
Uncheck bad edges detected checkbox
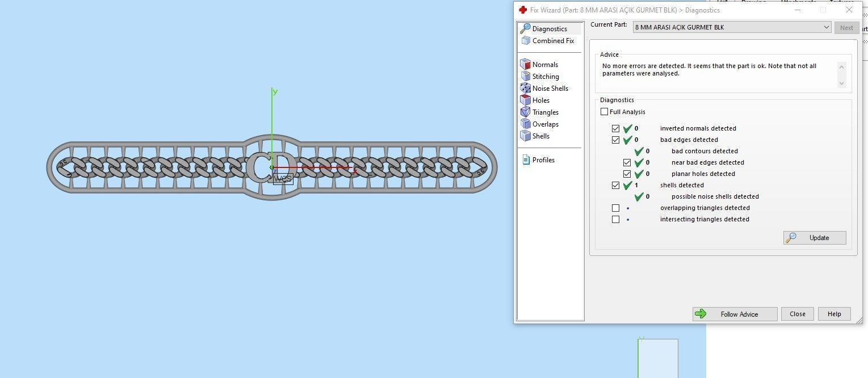coord(615,140)
